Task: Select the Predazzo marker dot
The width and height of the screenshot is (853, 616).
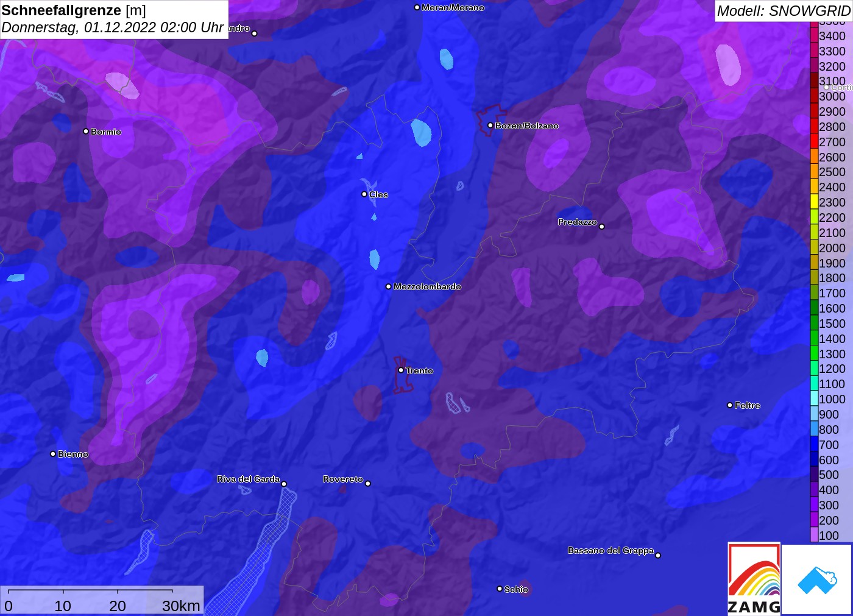Action: [602, 227]
